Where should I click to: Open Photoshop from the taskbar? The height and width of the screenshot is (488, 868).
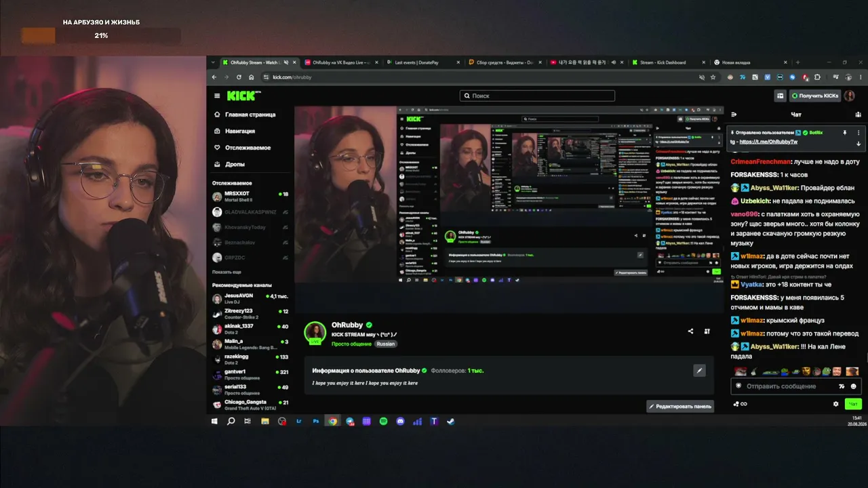click(316, 421)
